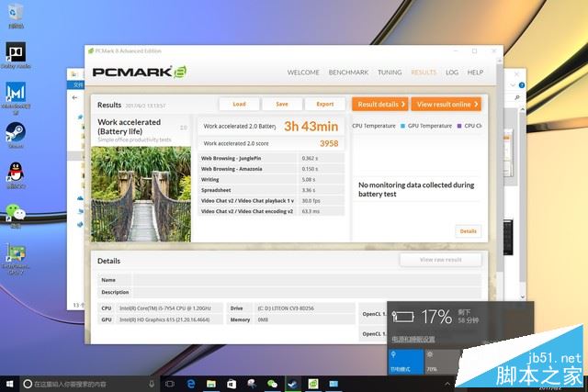588x392 pixels.
Task: Open the Recycle Bin desktop icon
Action: (16, 15)
